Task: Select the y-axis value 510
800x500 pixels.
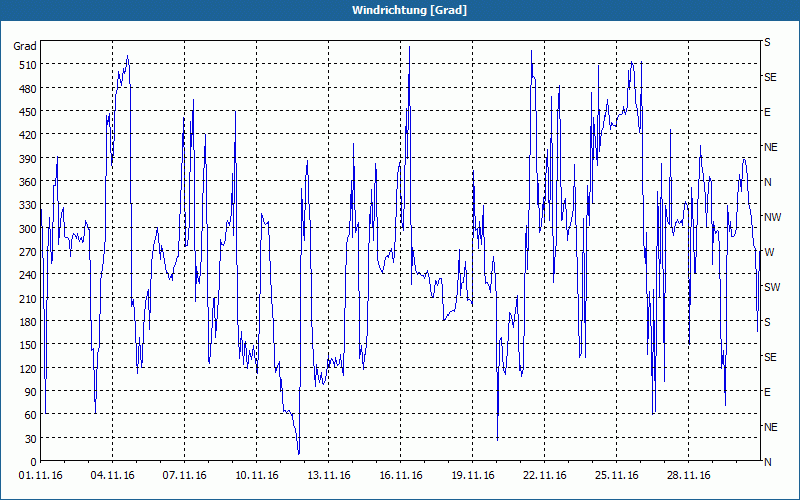Action: (28, 65)
